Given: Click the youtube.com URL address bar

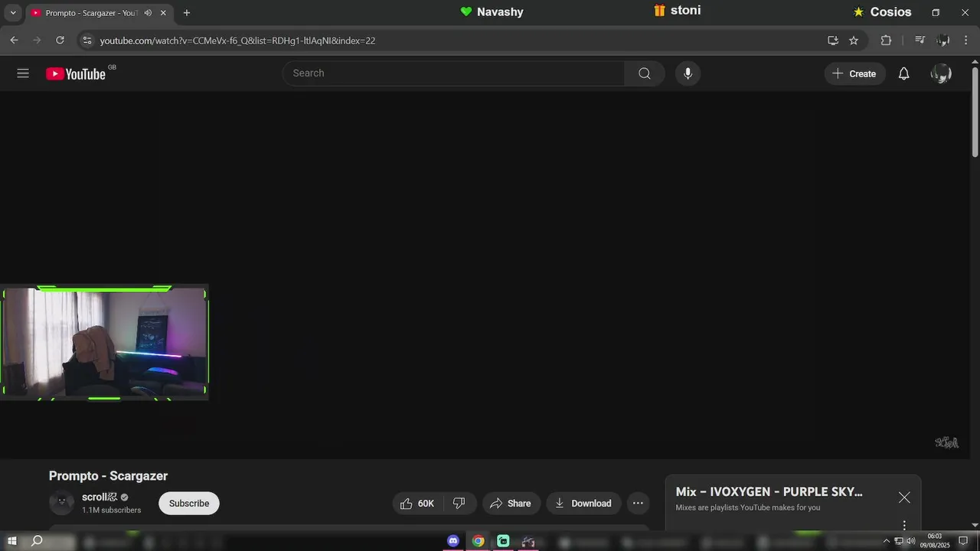Looking at the screenshot, I should coord(237,41).
